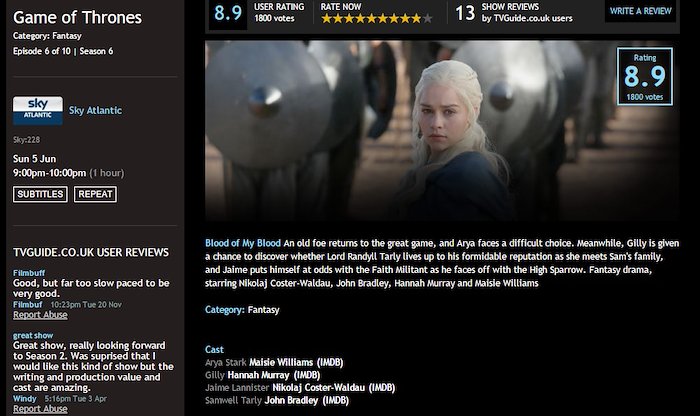Open the Write a Review button

(x=640, y=11)
